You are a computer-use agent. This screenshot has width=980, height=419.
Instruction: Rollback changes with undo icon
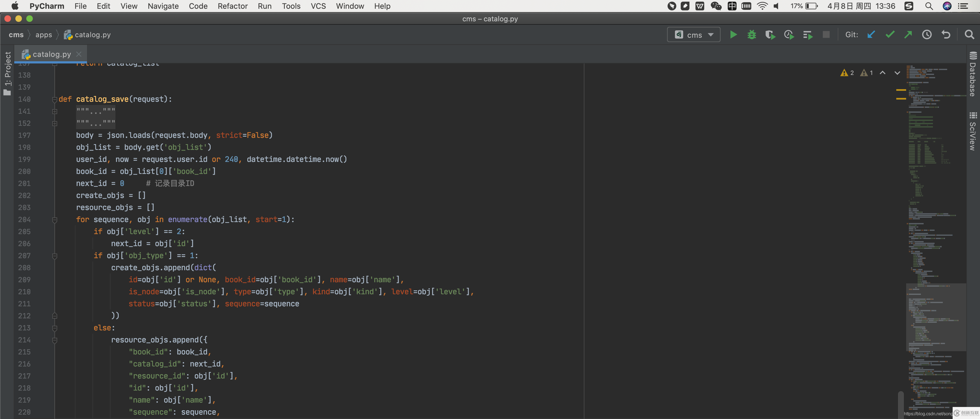[x=946, y=35]
